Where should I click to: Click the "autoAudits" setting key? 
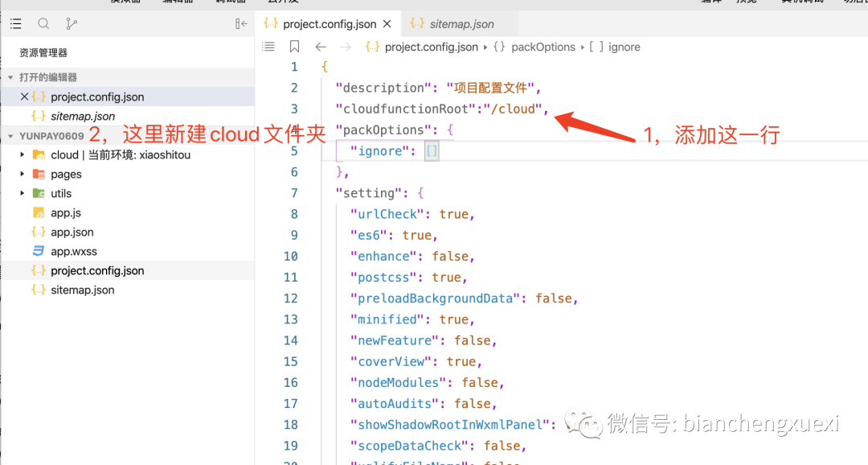(x=395, y=404)
